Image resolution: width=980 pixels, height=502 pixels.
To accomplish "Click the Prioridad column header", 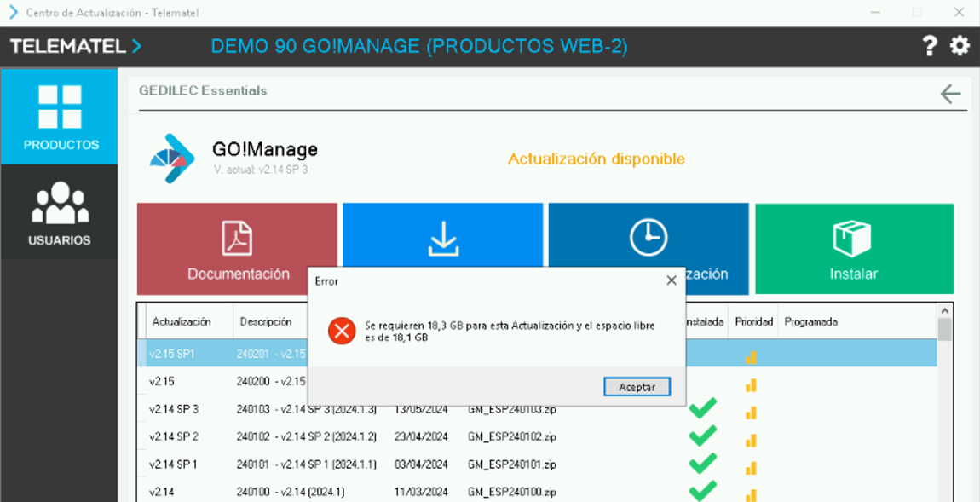I will point(754,322).
